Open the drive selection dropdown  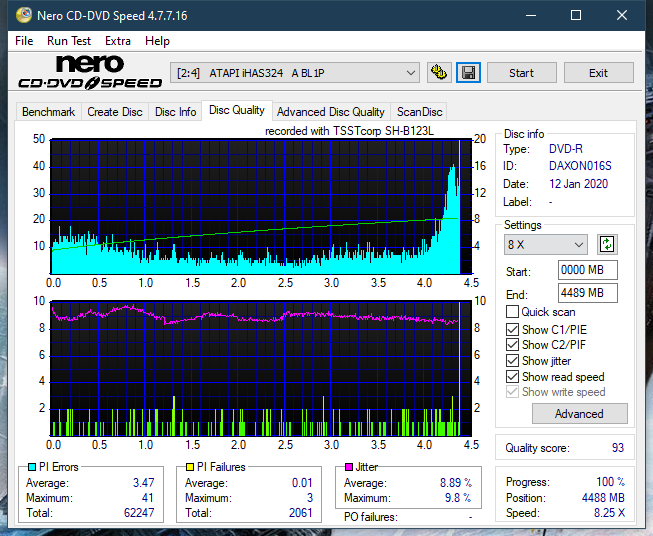pyautogui.click(x=295, y=73)
